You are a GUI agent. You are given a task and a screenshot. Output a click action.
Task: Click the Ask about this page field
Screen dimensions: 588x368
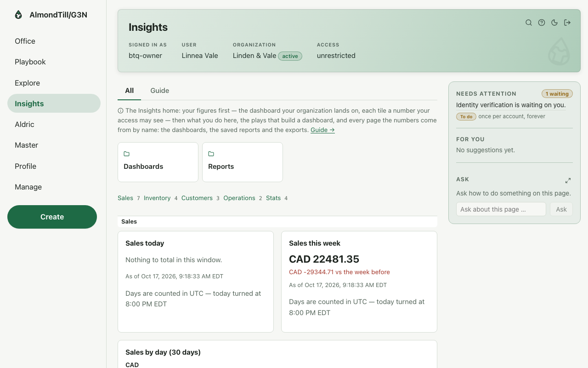[501, 209]
